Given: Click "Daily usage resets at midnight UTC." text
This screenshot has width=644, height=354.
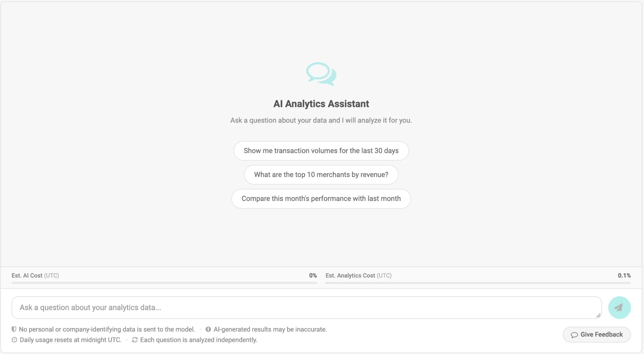Looking at the screenshot, I should coord(71,340).
